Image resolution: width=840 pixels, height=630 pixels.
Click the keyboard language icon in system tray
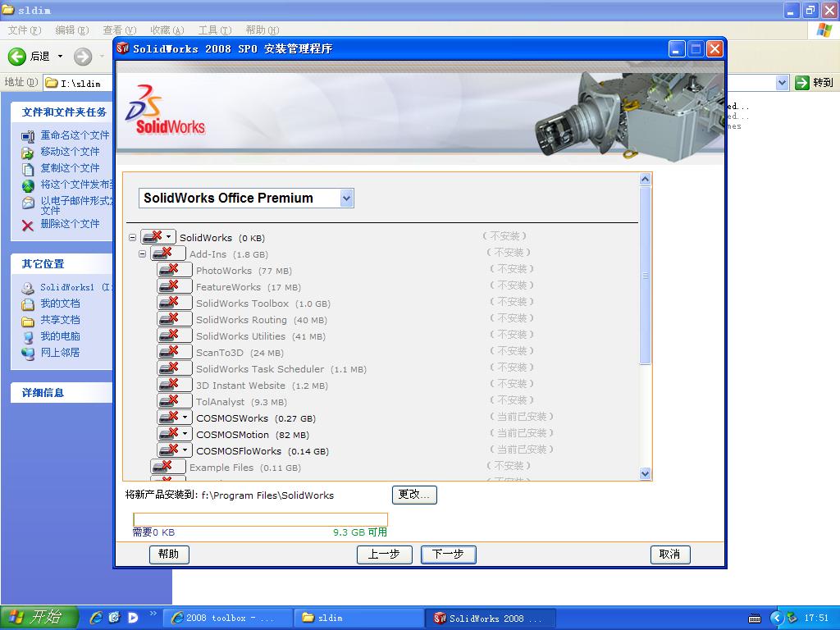pyautogui.click(x=755, y=619)
